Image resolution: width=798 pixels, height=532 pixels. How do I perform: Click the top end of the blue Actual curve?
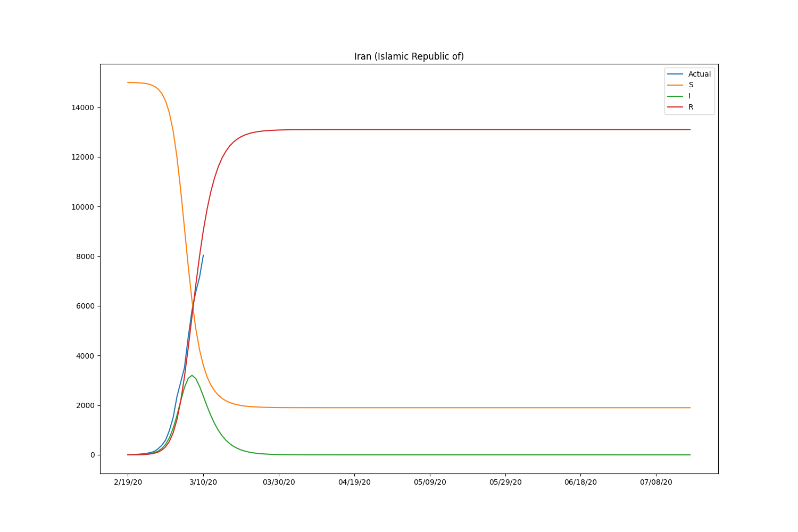click(203, 255)
